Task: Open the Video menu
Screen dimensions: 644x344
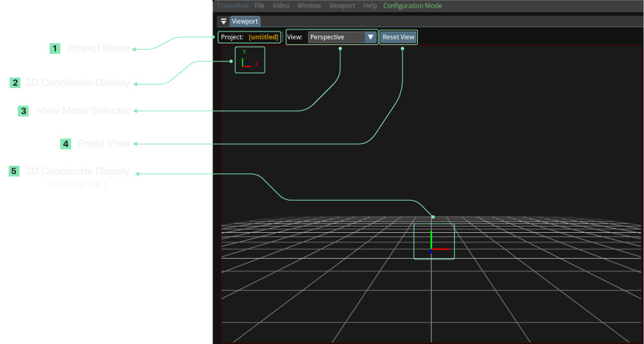Action: (281, 6)
